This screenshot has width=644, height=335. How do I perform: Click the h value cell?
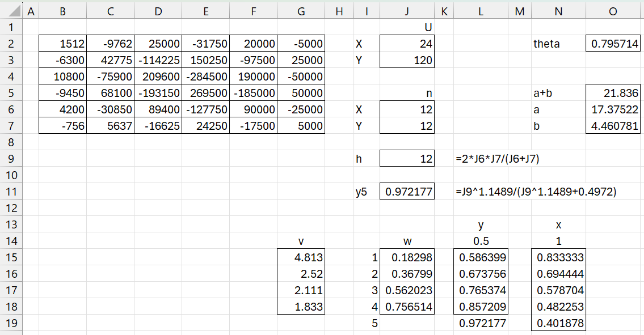[x=407, y=159]
